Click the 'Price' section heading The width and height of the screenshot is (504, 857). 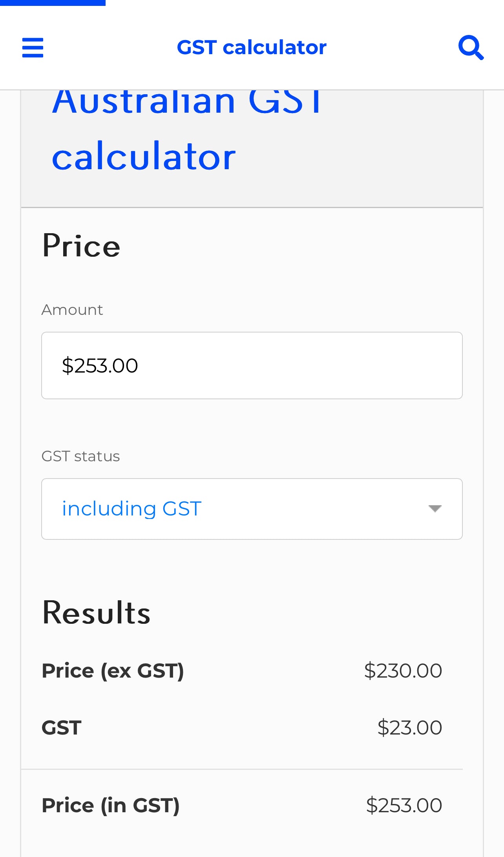81,246
